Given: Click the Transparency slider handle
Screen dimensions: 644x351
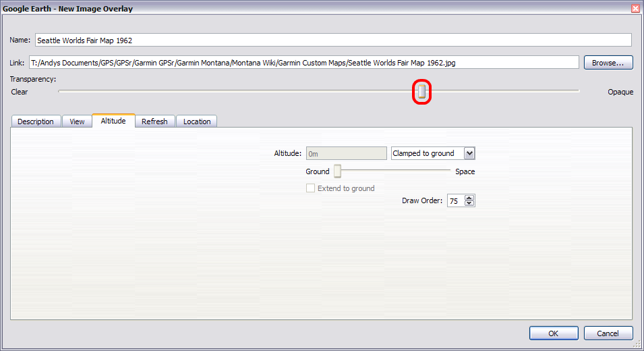Looking at the screenshot, I should coord(422,91).
